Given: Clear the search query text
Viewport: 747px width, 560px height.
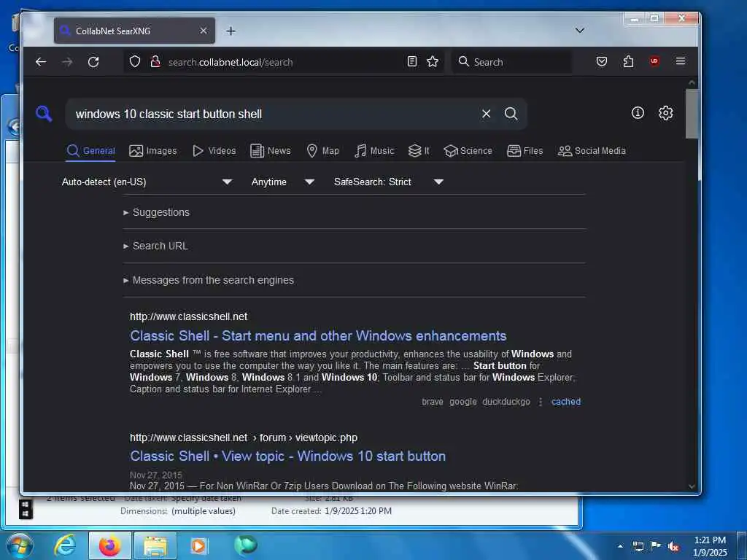Looking at the screenshot, I should (486, 114).
